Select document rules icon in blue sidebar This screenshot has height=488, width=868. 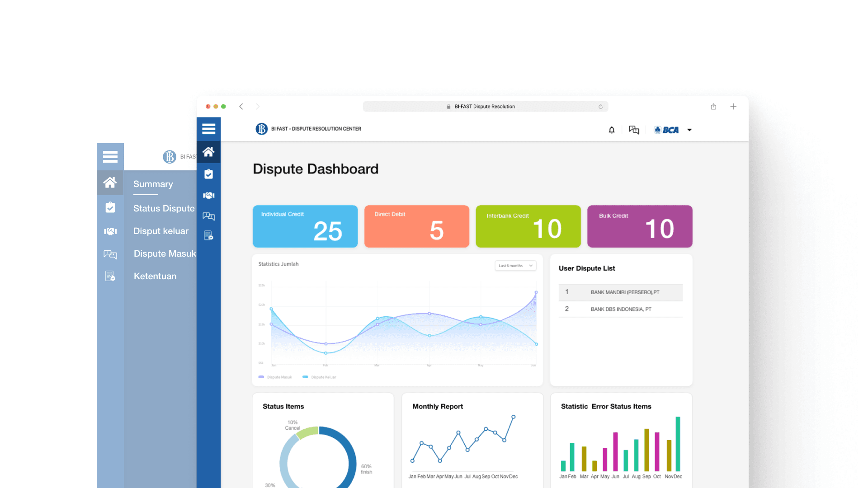208,235
